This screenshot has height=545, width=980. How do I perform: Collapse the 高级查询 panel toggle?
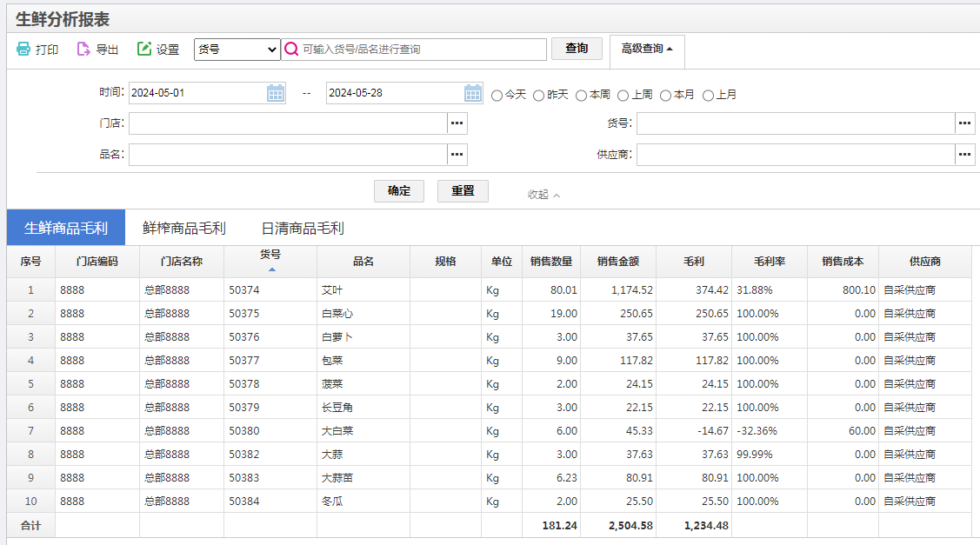[647, 50]
